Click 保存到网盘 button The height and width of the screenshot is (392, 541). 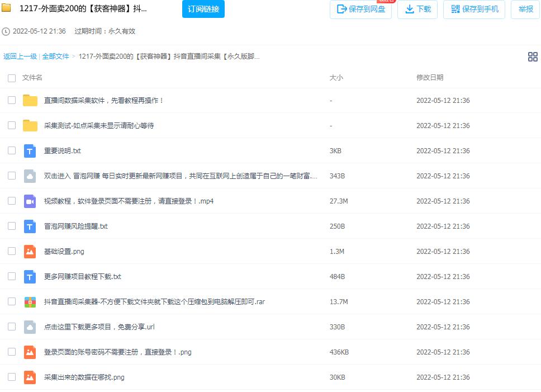coord(360,9)
